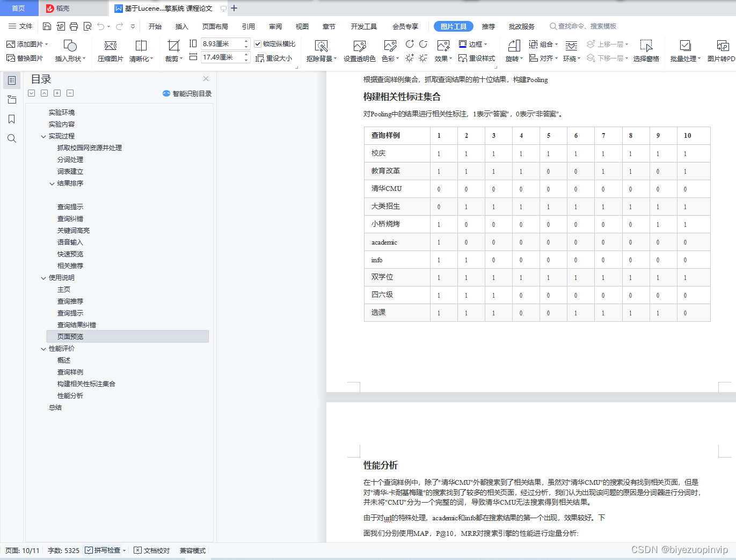Select the 裁剪 (Crop) tool
Screen dimensions: 736x560
(173, 51)
